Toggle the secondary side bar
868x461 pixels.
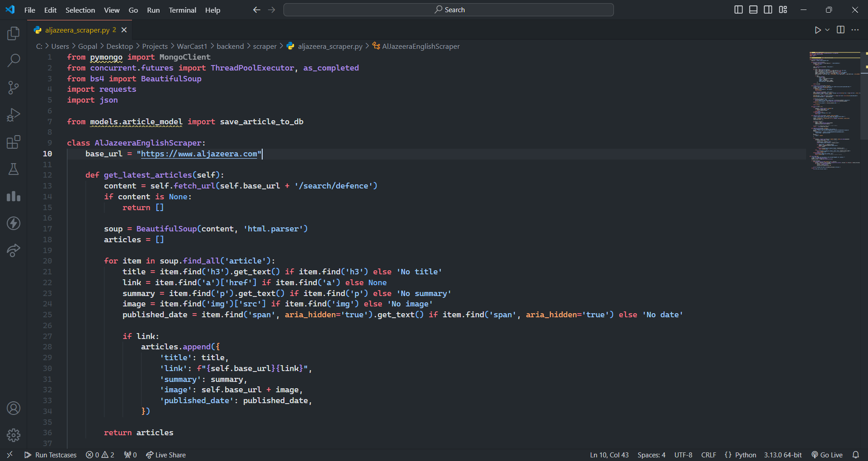click(768, 9)
